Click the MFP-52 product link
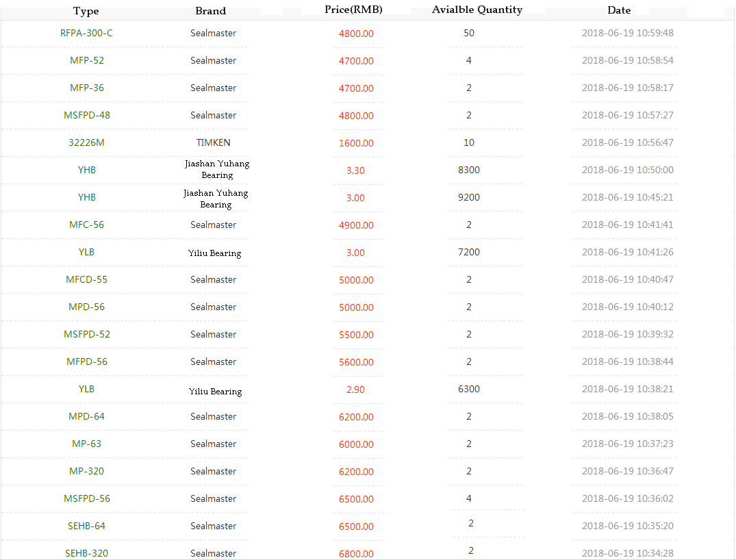Screen dimensions: 736x560 (x=87, y=60)
